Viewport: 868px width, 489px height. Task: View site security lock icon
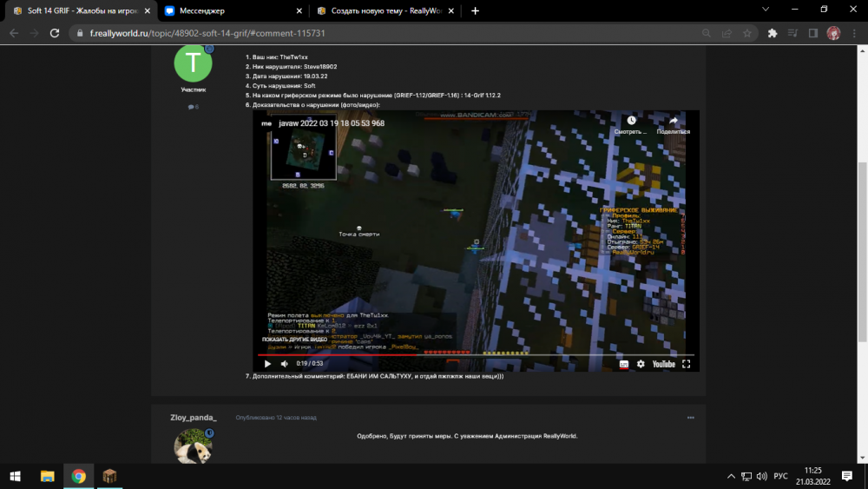(x=80, y=33)
